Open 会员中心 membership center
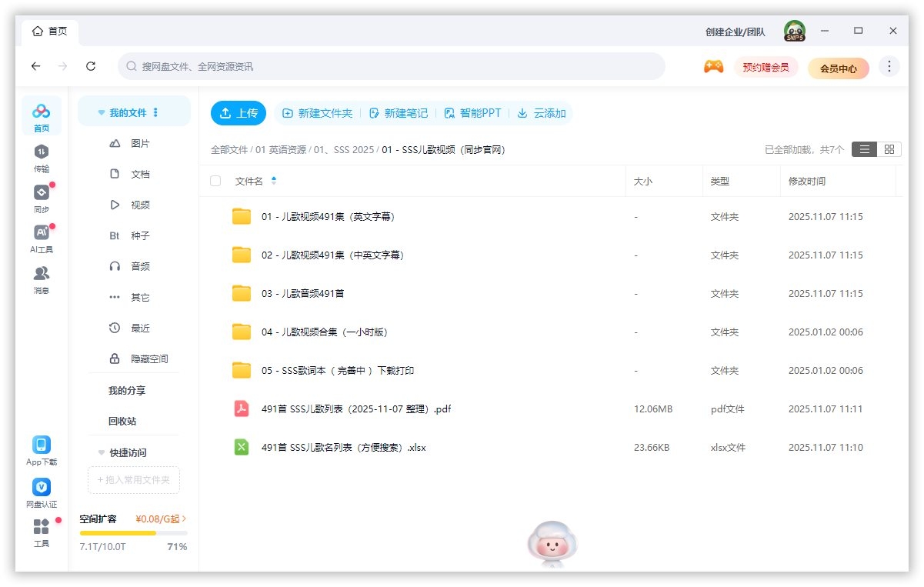Screen dimensions: 924x587 pos(838,68)
